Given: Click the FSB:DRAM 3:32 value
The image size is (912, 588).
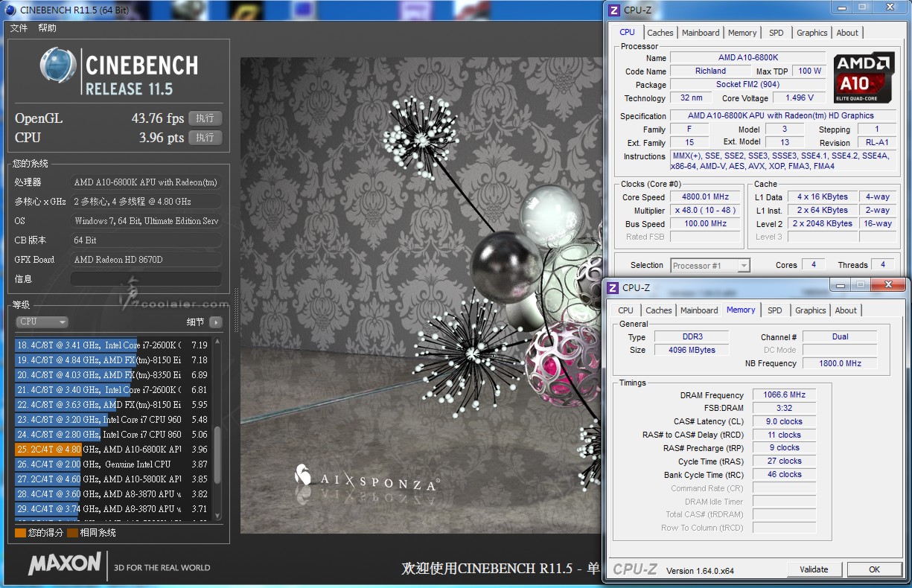Looking at the screenshot, I should (784, 409).
